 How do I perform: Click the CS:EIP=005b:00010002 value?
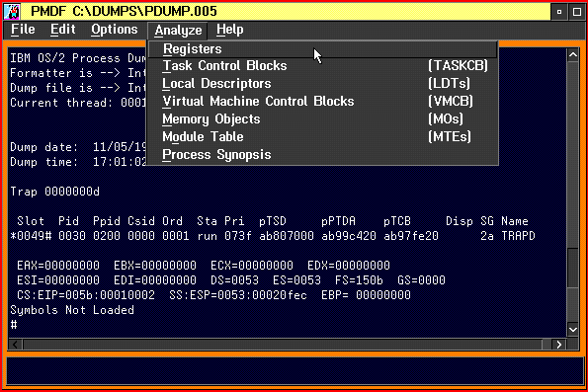click(86, 295)
